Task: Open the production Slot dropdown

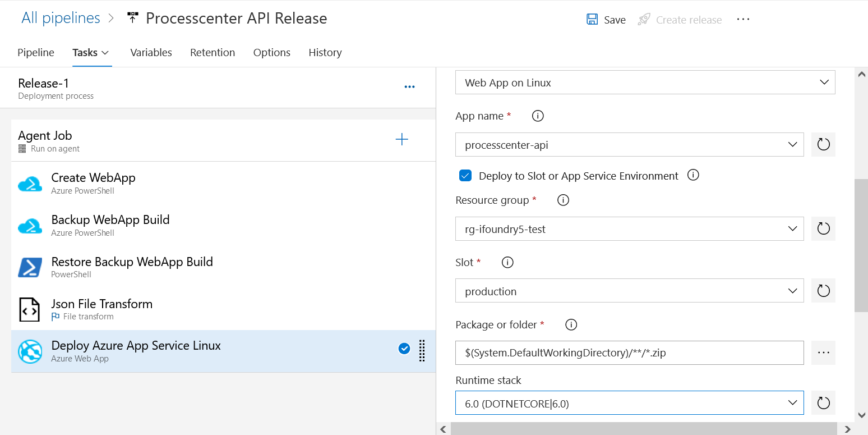Action: point(629,291)
